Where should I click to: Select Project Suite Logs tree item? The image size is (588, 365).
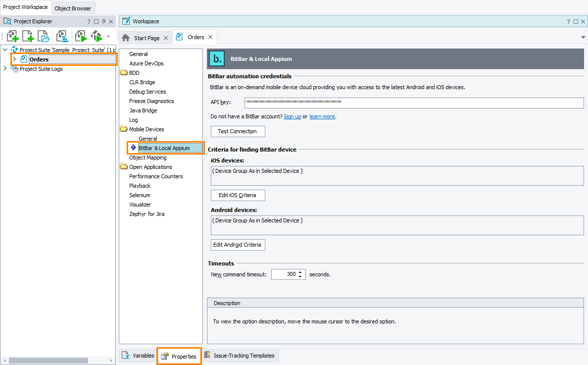(x=41, y=69)
